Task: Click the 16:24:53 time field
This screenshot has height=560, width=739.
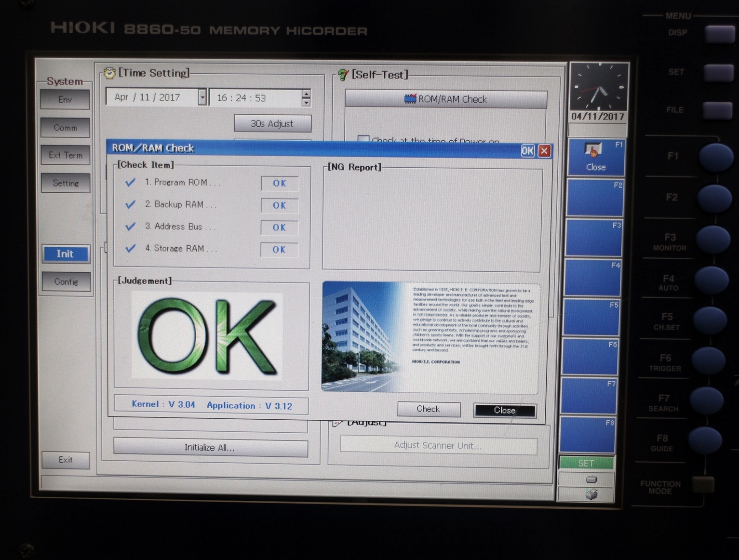Action: 255,98
